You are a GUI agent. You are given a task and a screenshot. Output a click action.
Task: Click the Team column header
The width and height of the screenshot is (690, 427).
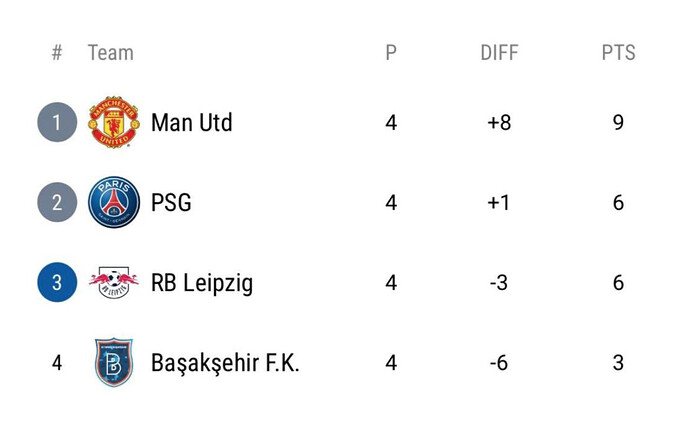click(x=110, y=52)
